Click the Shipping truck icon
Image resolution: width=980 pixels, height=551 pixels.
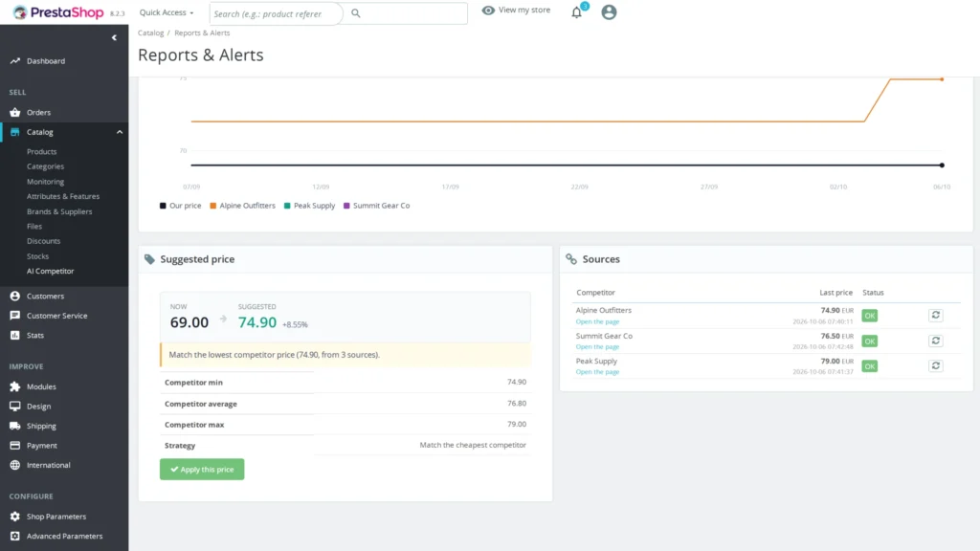click(15, 426)
